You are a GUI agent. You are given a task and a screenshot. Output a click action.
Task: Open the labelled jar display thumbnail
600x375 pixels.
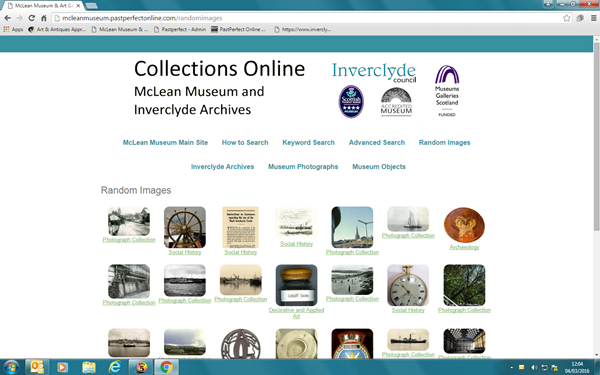click(x=297, y=285)
